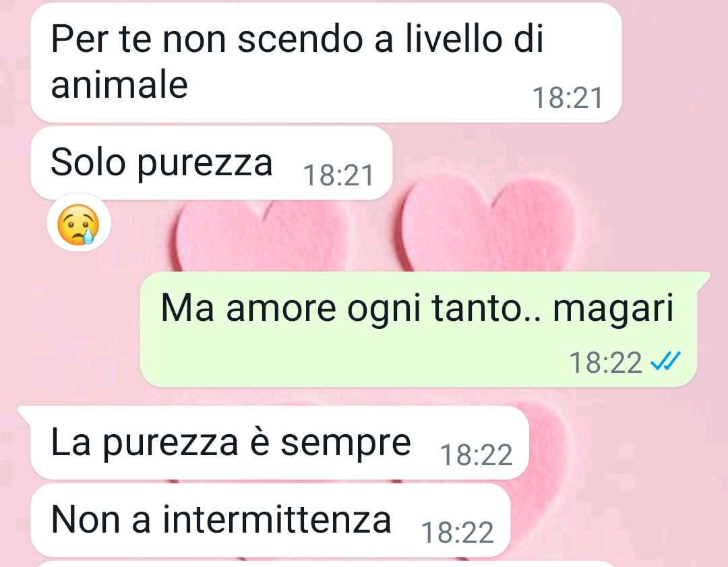Click the word 'animale' in first message

119,85
